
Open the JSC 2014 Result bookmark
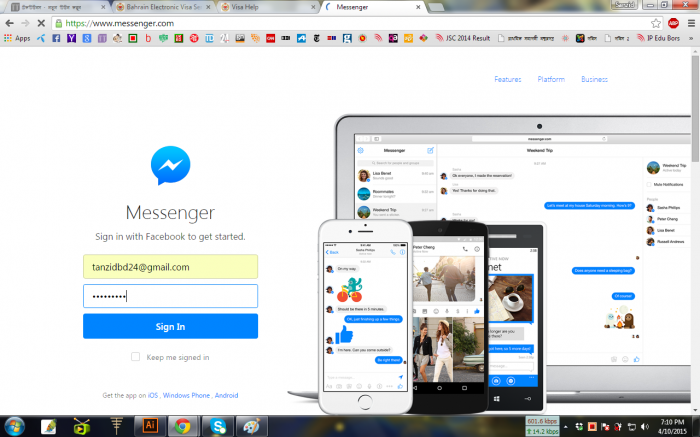[x=463, y=38]
